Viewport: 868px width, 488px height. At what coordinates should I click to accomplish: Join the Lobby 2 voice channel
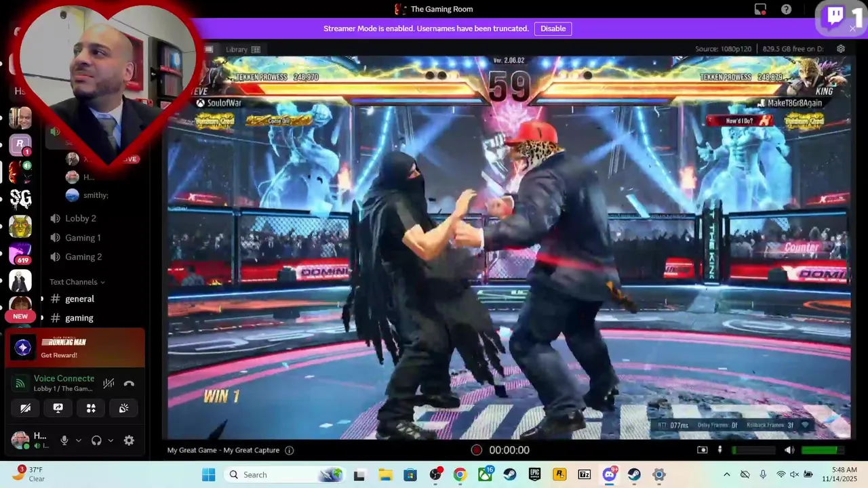click(x=81, y=218)
